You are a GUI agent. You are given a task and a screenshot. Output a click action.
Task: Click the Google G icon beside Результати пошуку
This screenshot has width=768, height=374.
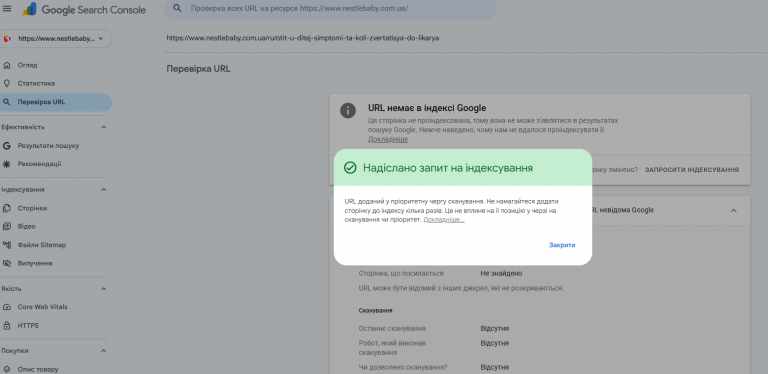[7, 146]
